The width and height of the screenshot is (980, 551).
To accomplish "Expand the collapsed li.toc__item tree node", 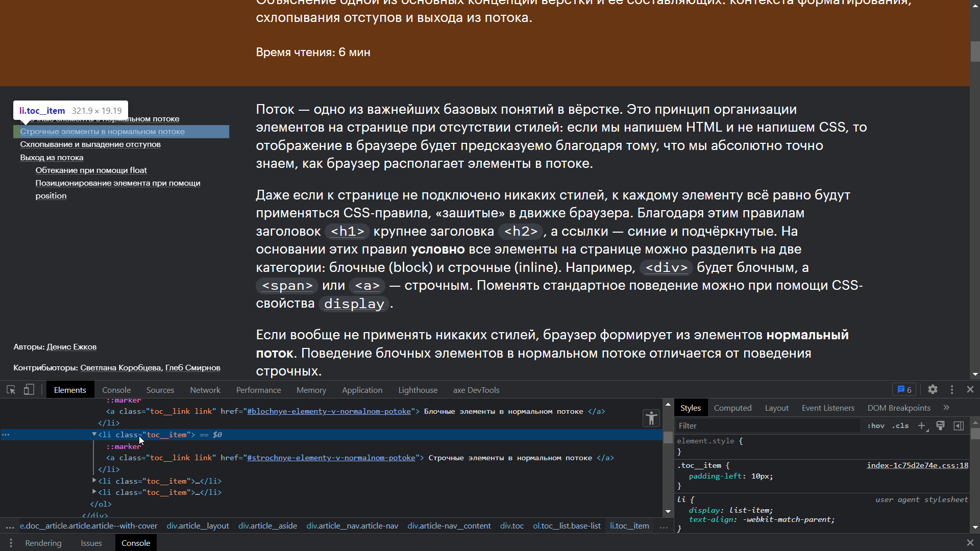I will pyautogui.click(x=94, y=481).
